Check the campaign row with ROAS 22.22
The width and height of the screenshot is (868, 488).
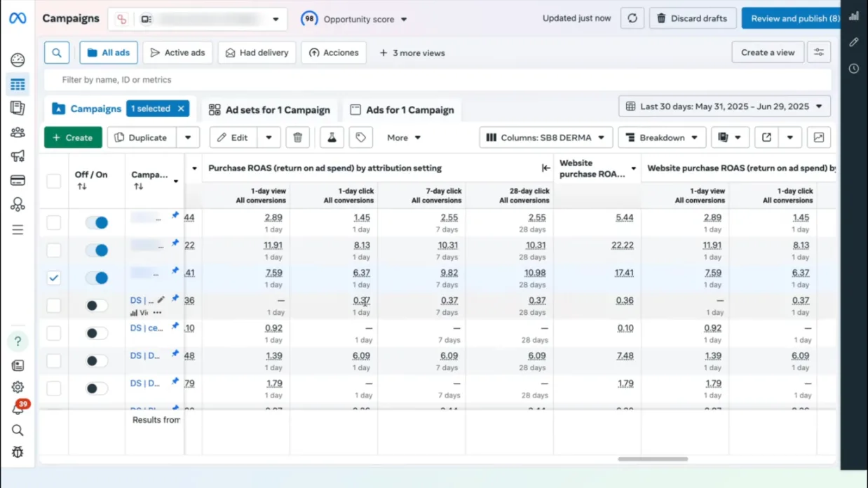[53, 250]
